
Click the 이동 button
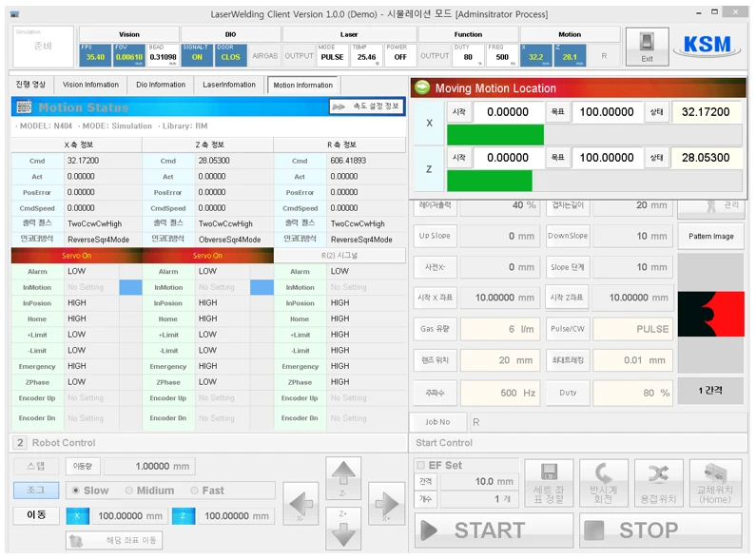[36, 515]
